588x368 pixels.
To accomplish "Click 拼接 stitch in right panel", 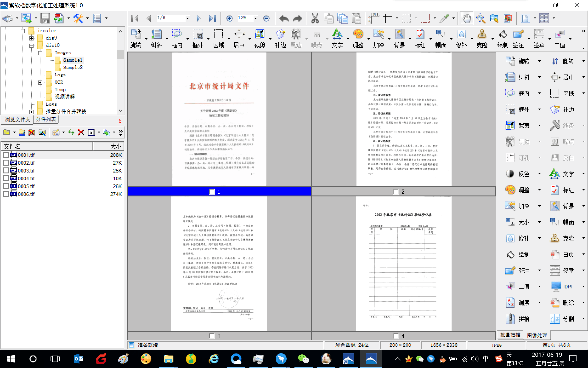I will pyautogui.click(x=518, y=319).
